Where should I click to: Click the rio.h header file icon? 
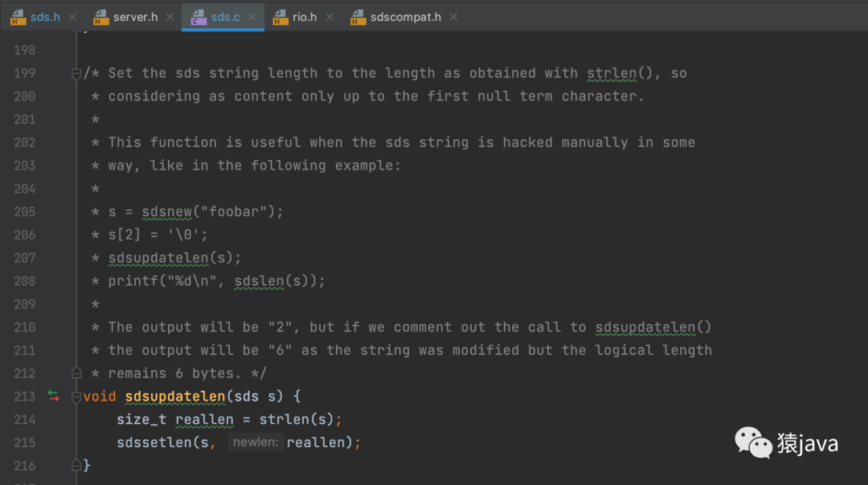(280, 17)
